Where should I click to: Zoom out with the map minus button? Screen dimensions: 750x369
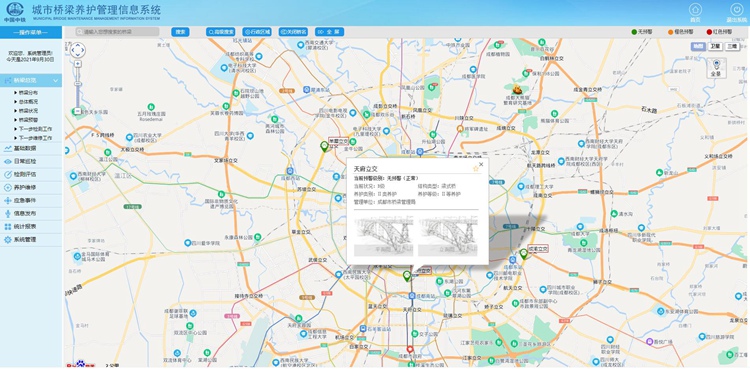[77, 111]
